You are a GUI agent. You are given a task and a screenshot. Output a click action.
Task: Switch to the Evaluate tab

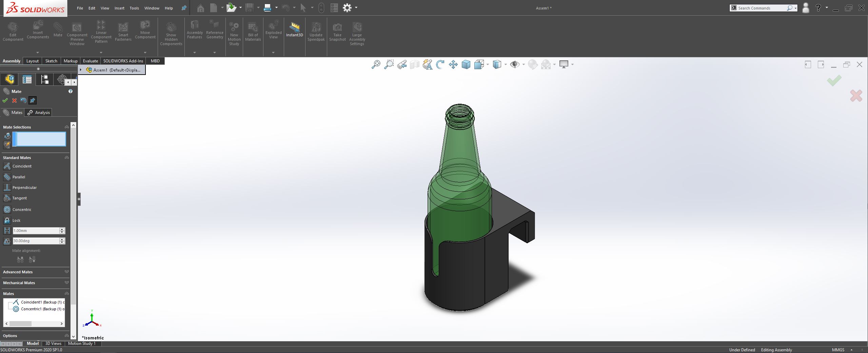coord(90,61)
